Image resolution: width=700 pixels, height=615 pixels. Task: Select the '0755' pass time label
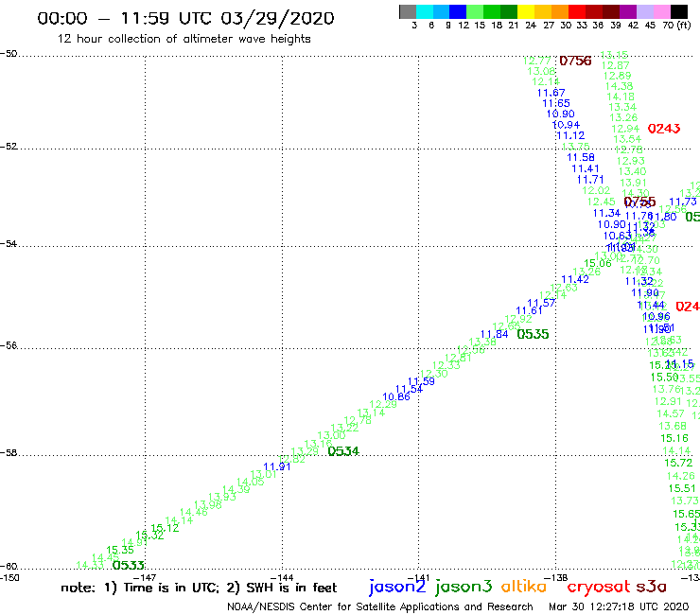639,202
